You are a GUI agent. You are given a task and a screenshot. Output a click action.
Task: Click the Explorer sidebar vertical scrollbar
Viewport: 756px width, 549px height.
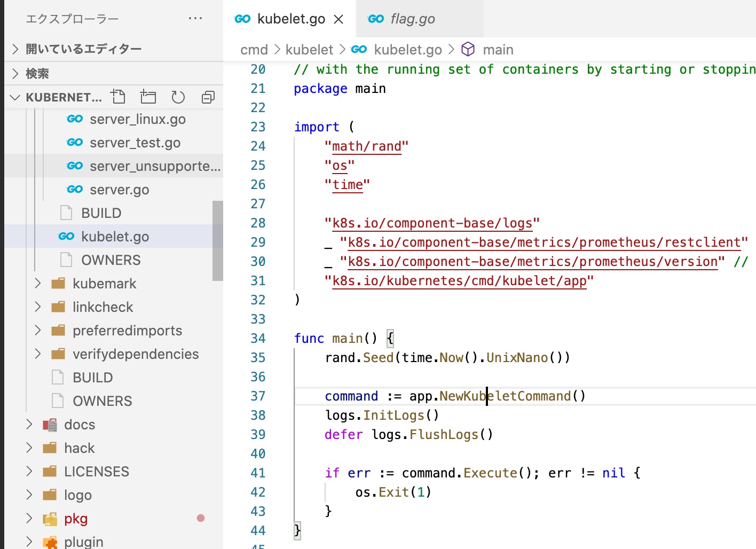[x=217, y=241]
